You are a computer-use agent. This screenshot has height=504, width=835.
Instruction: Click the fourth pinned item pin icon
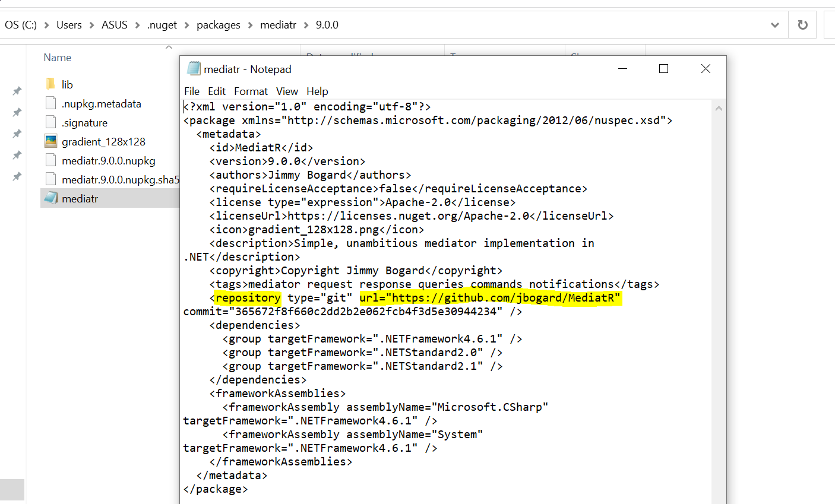click(x=17, y=155)
